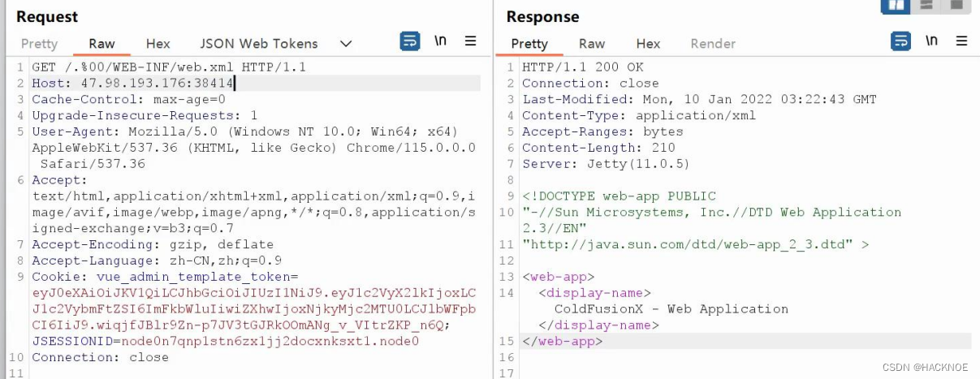
Task: Click the http://java.sun.com/dtd/web-app_2_3.dtd line
Action: pyautogui.click(x=696, y=244)
